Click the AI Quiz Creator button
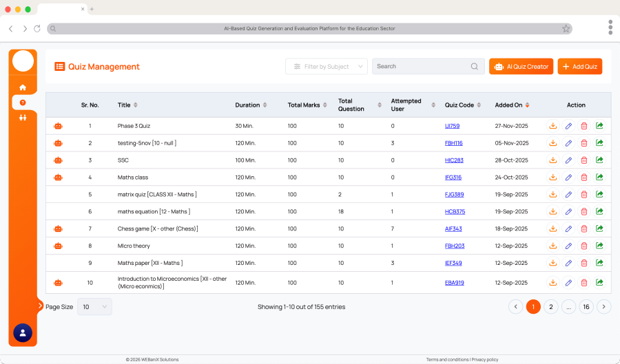Image resolution: width=620 pixels, height=364 pixels. pos(521,67)
